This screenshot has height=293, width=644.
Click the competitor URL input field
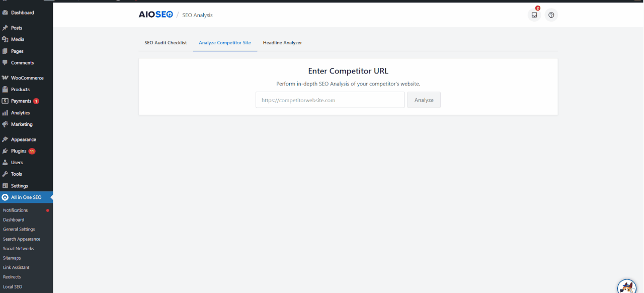point(330,100)
